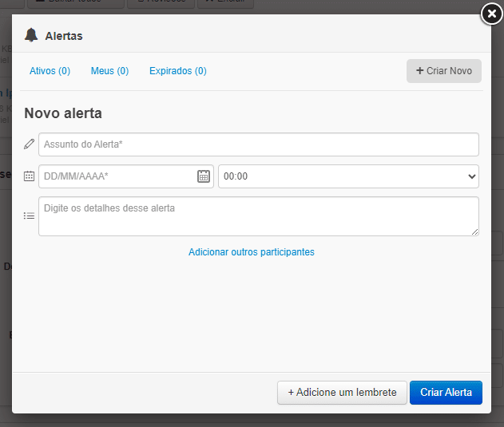Switch to the Ativos (0) tab
The height and width of the screenshot is (427, 504).
[x=50, y=71]
